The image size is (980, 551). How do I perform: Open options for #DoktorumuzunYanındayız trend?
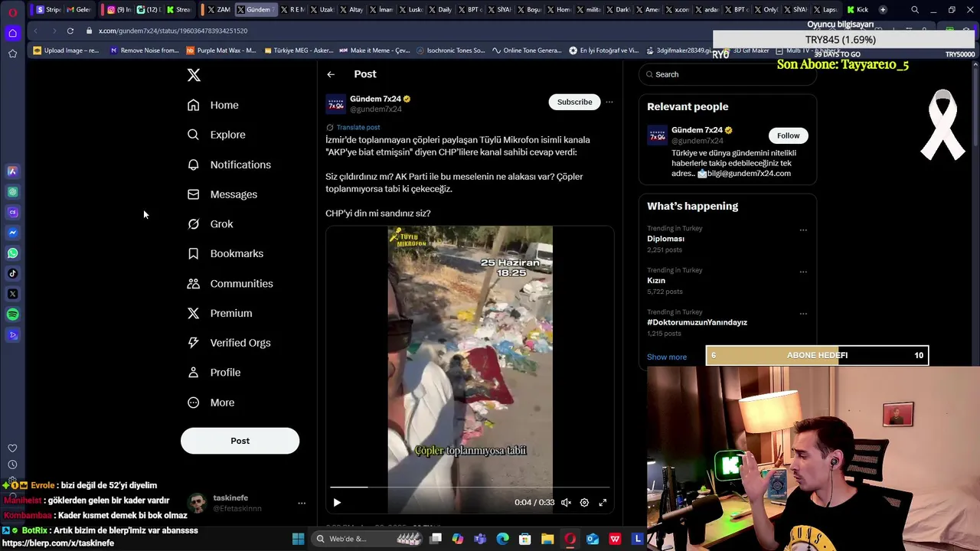tap(803, 314)
